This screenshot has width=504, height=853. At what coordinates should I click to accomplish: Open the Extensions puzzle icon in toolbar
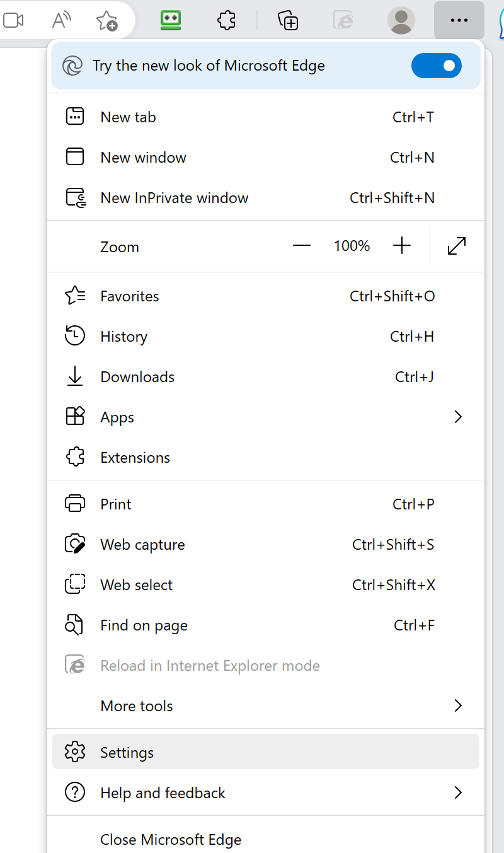(226, 20)
